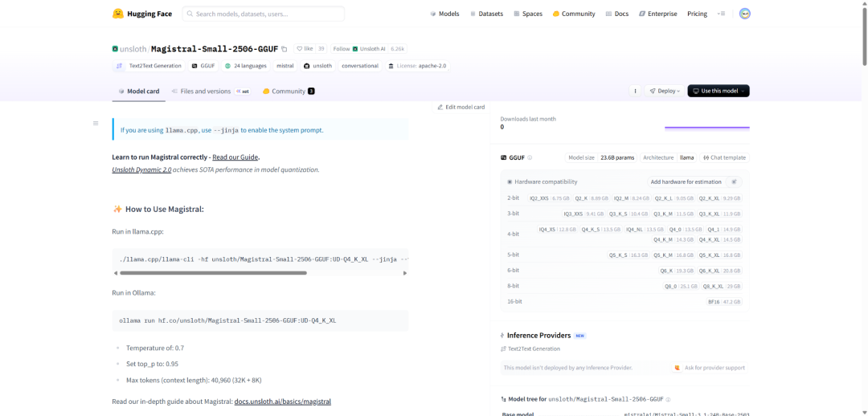The image size is (868, 416).
Task: Open the navigation overflow menu icon
Action: [x=721, y=14]
